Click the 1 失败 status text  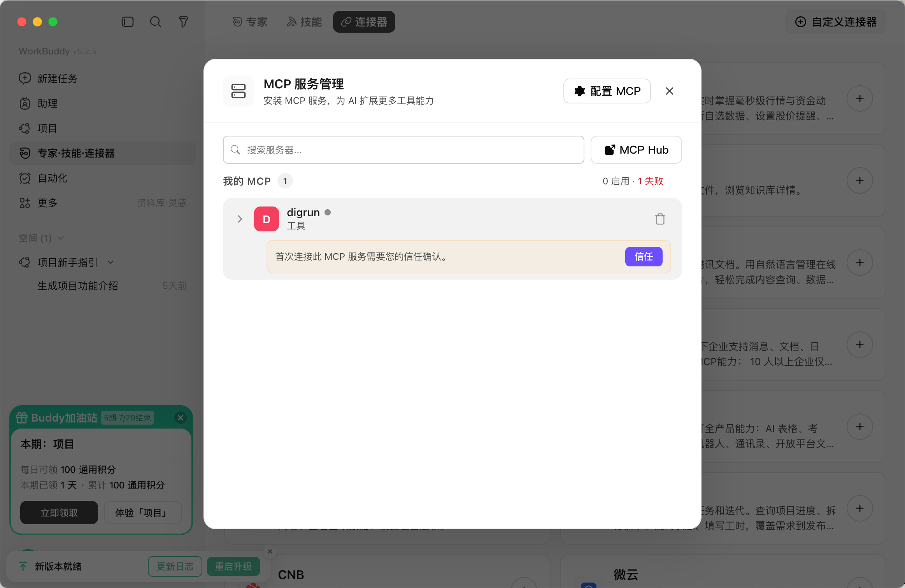tap(650, 181)
